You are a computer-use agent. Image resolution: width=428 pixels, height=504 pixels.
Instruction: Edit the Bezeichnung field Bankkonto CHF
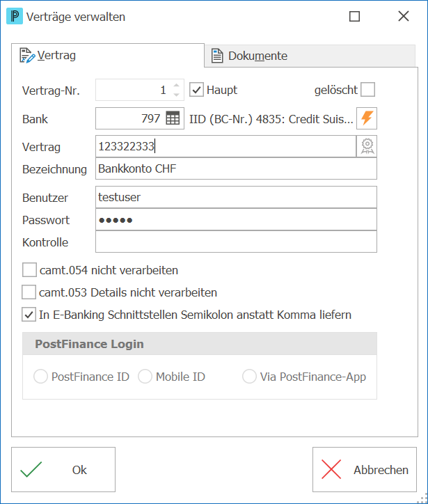click(236, 168)
